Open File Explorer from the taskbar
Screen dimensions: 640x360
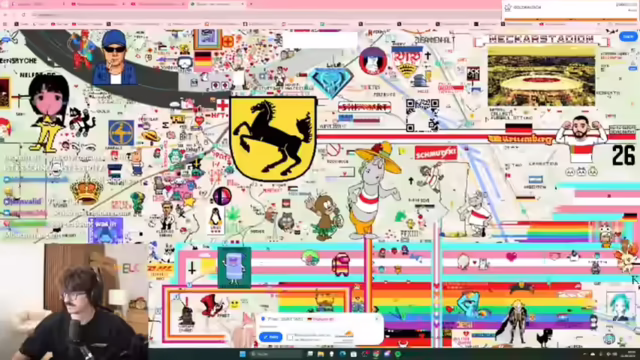pyautogui.click(x=321, y=354)
